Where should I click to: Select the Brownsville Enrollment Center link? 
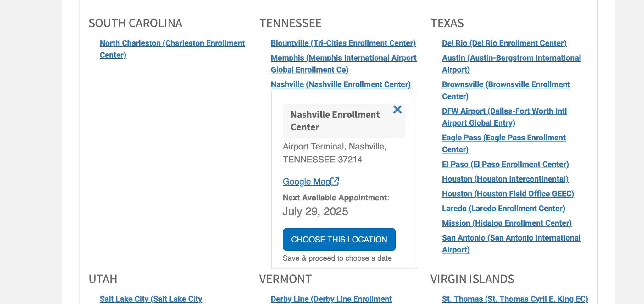coord(506,85)
